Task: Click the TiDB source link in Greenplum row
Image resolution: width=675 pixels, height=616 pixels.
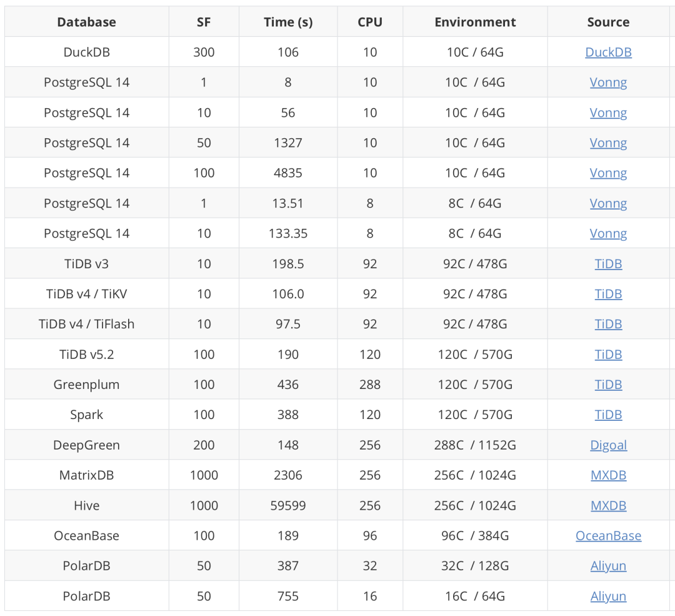Action: pos(608,385)
